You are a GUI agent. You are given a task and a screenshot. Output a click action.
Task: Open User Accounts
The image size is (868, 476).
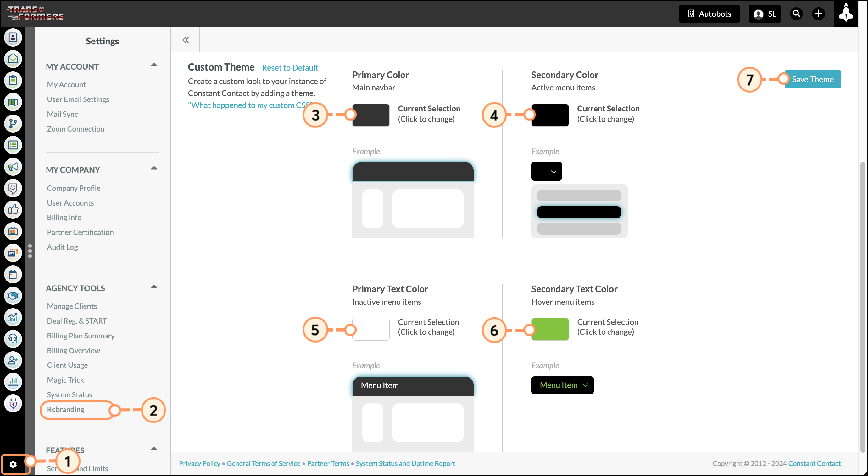pos(70,203)
